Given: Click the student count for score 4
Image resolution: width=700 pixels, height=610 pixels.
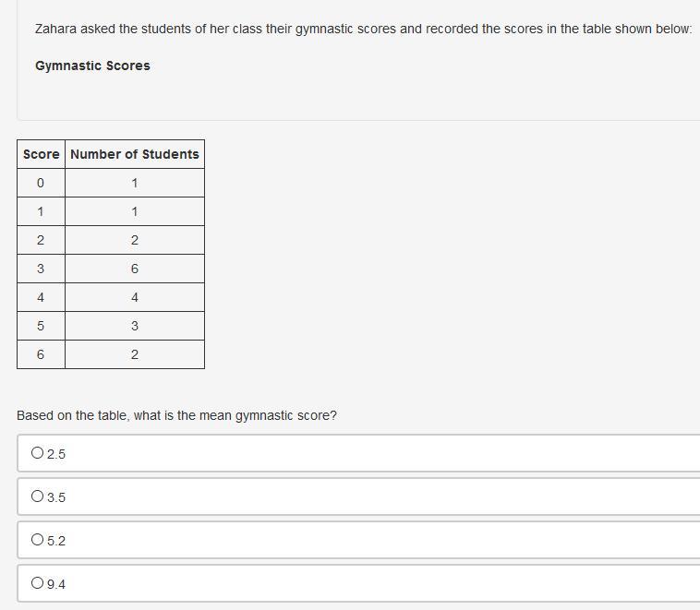Looking at the screenshot, I should click(135, 297).
